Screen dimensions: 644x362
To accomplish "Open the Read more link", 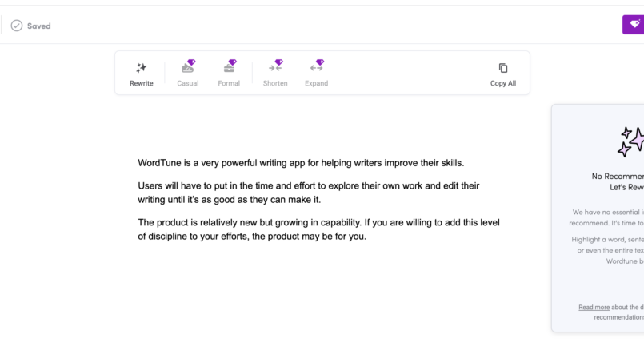I will (x=594, y=307).
